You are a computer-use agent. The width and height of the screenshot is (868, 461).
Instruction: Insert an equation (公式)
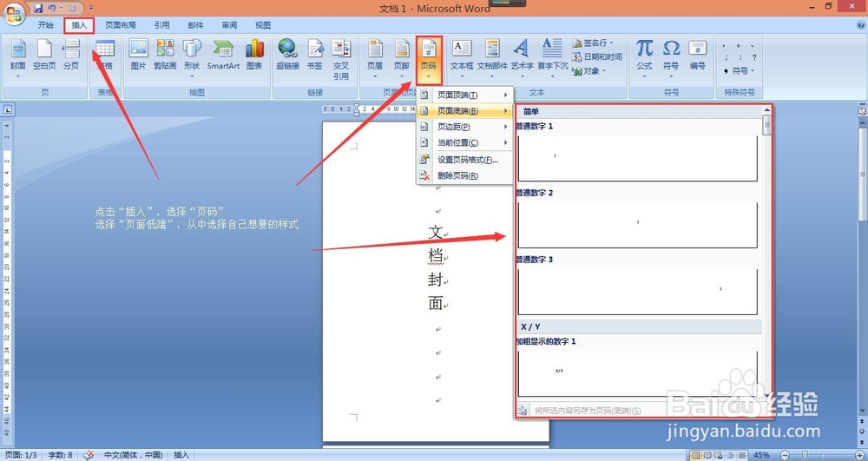644,57
